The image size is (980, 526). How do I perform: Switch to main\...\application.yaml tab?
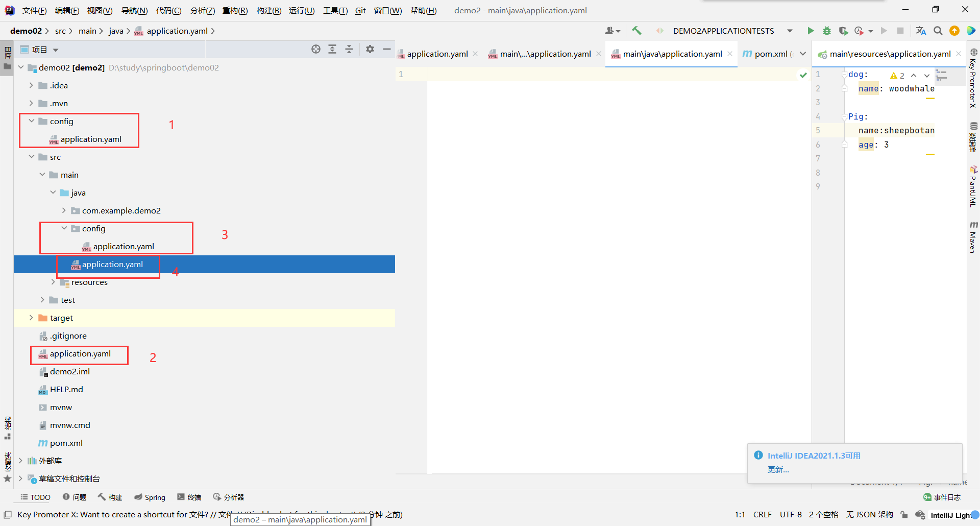point(545,54)
